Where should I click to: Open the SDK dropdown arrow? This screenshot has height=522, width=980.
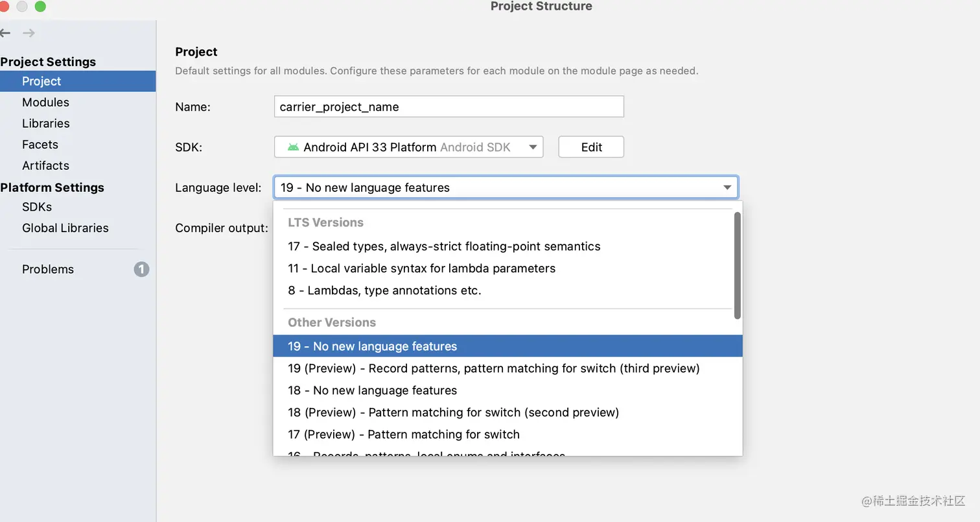click(x=533, y=147)
